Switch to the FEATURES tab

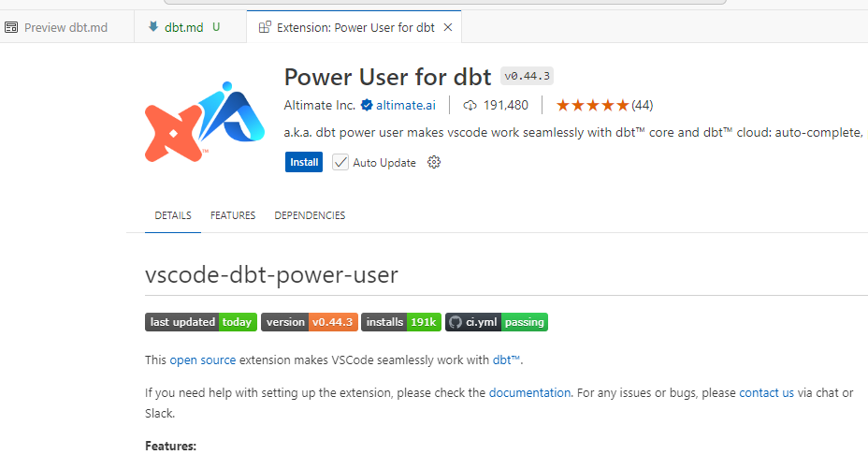[x=233, y=215]
